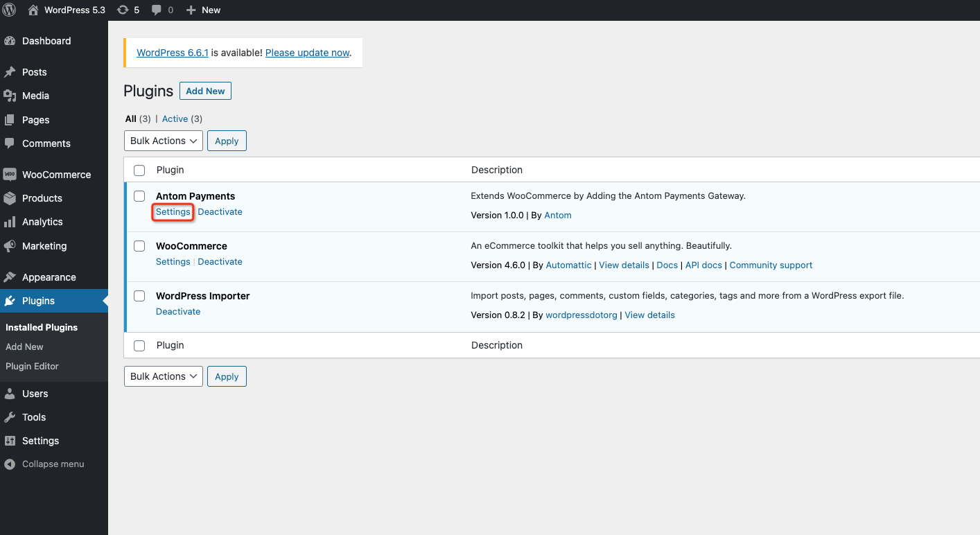Tick the Antom Payments plugin checkbox
The width and height of the screenshot is (980, 535).
tap(139, 196)
